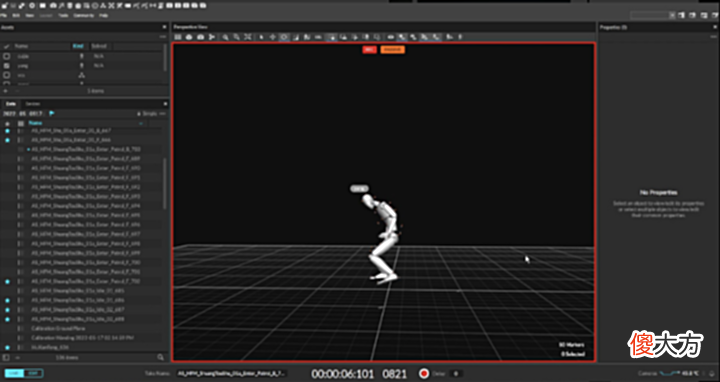Click the flag icon next to session date
The image size is (720, 382).
[52, 113]
